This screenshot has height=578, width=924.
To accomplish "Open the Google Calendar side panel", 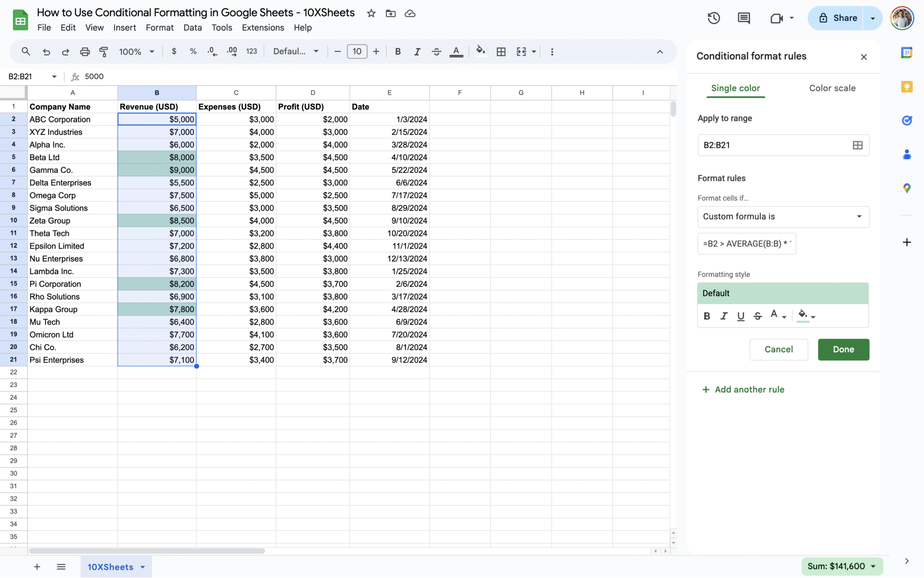I will [x=906, y=52].
